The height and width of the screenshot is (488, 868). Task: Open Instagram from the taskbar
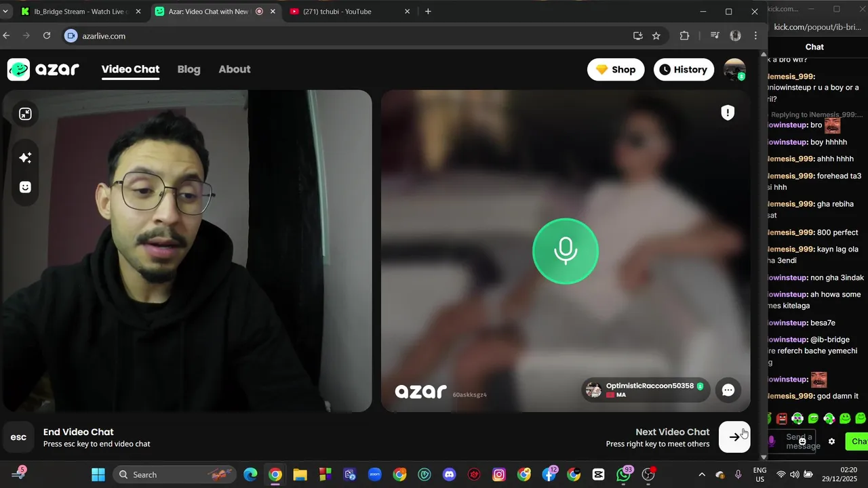[499, 474]
